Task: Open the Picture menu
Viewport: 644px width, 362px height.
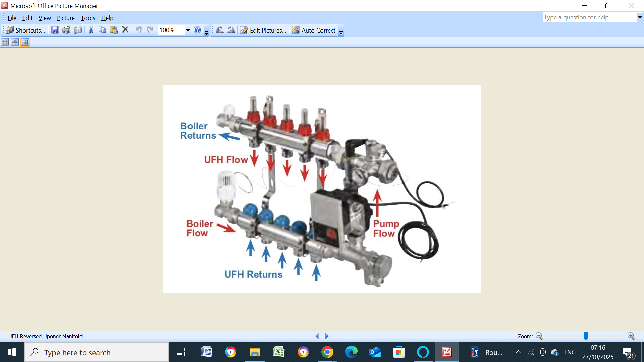Action: click(x=66, y=18)
